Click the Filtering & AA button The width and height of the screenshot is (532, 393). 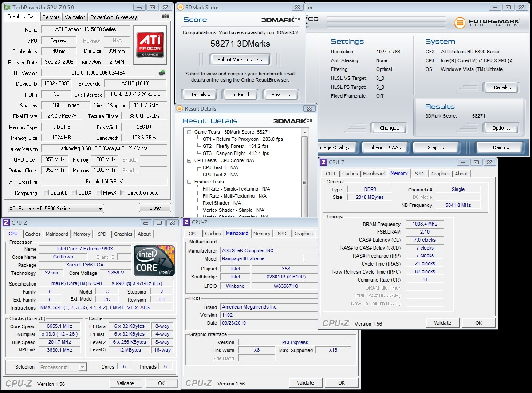click(386, 147)
